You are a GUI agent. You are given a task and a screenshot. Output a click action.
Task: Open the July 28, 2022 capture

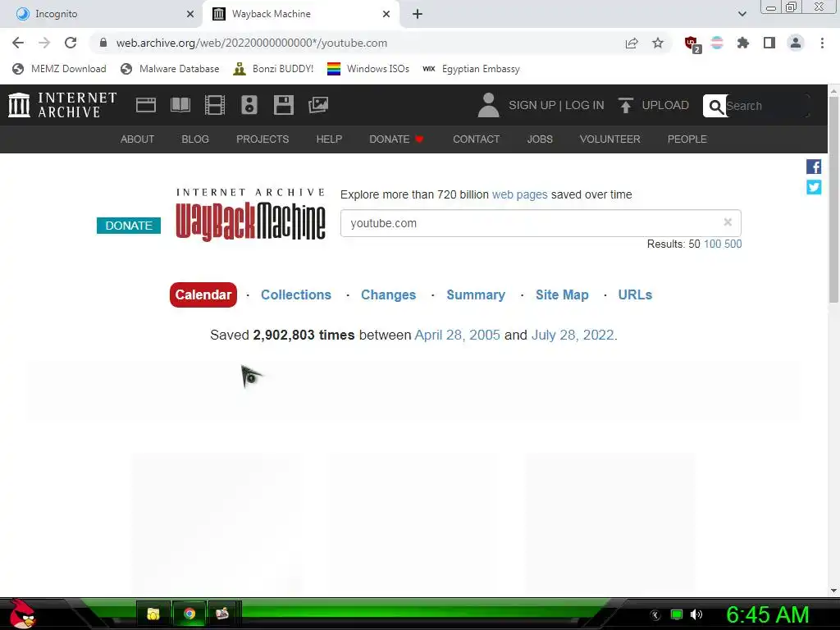(572, 335)
